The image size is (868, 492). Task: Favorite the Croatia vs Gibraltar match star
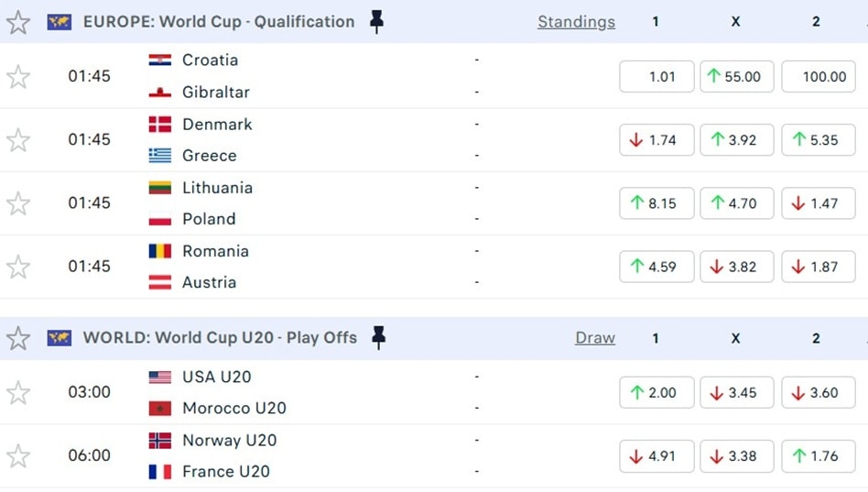tap(18, 77)
